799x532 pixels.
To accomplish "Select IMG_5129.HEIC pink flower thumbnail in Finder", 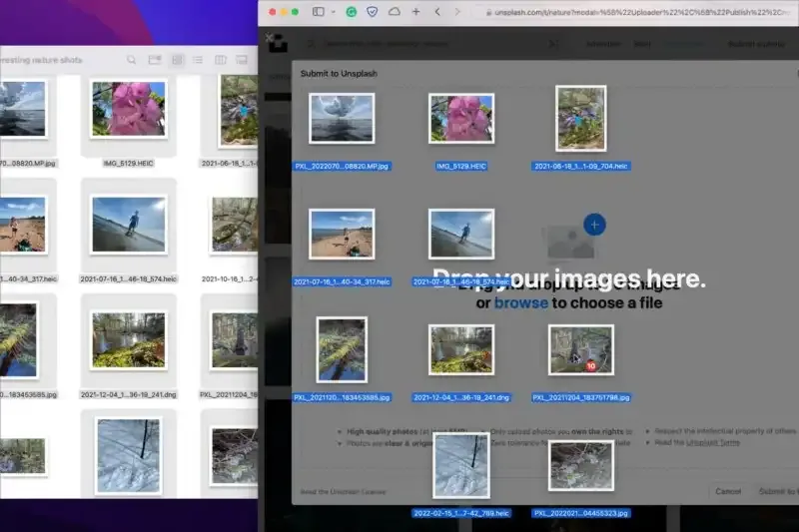I will tap(128, 109).
